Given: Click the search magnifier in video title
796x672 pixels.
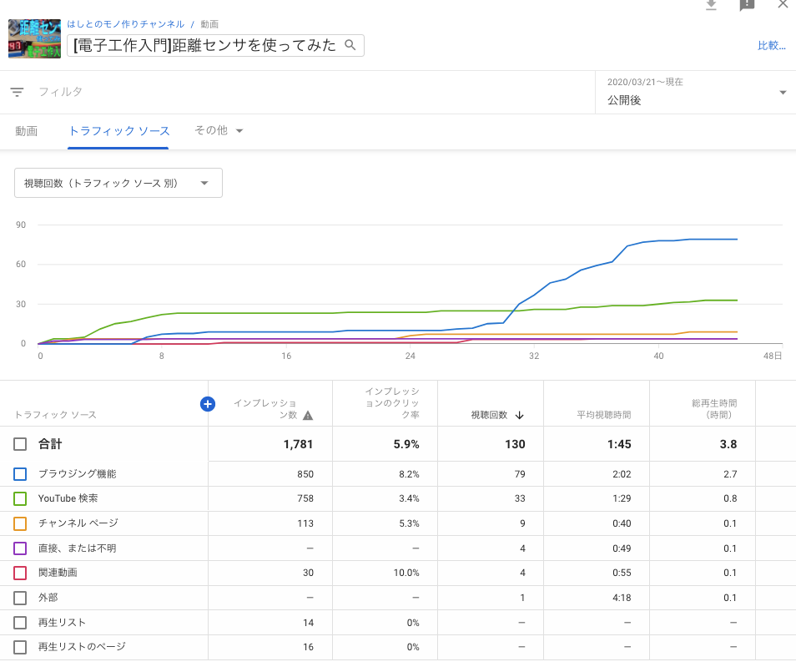Looking at the screenshot, I should point(350,45).
